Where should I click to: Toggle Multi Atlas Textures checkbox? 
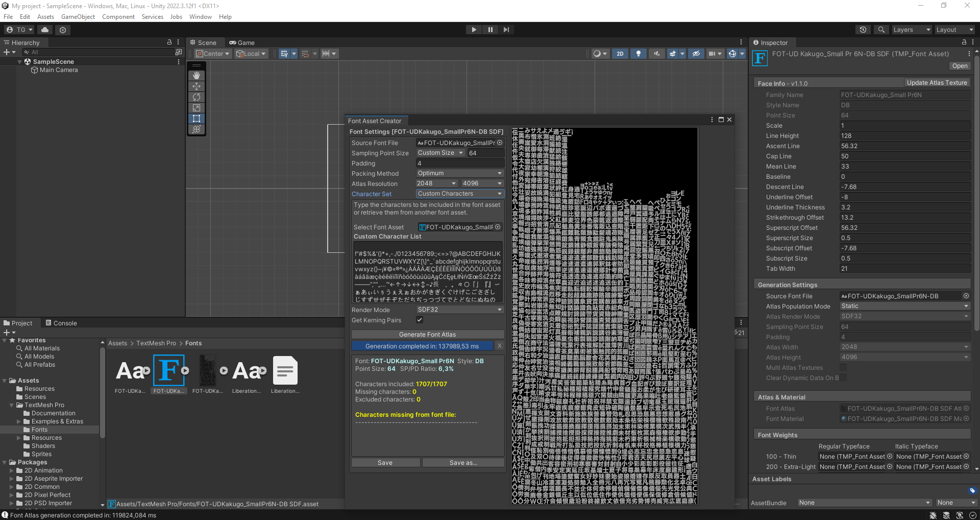pos(843,367)
